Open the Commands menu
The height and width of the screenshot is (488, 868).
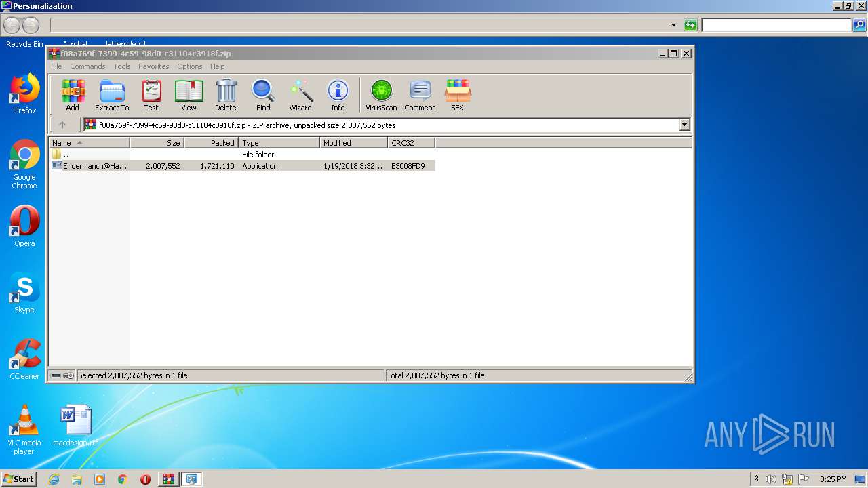tap(87, 66)
